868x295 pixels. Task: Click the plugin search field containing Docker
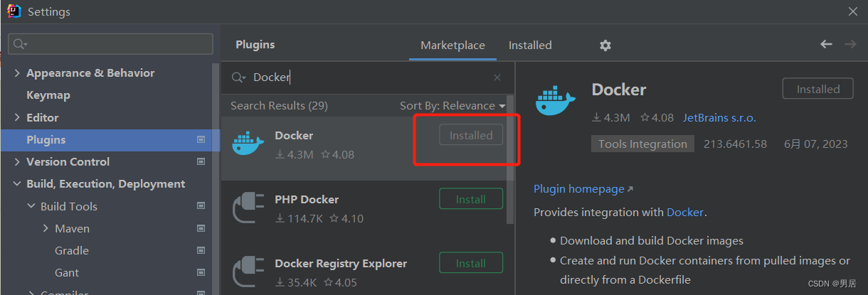click(x=366, y=77)
